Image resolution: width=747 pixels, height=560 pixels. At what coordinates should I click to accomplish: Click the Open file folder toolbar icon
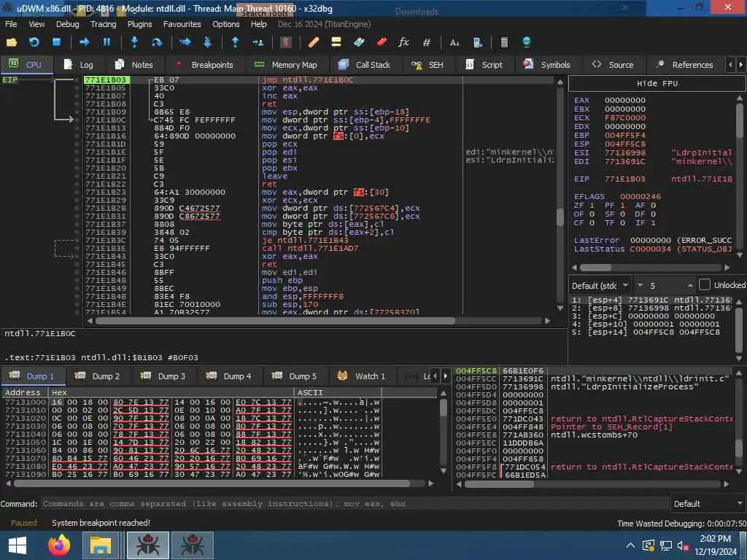point(12,42)
